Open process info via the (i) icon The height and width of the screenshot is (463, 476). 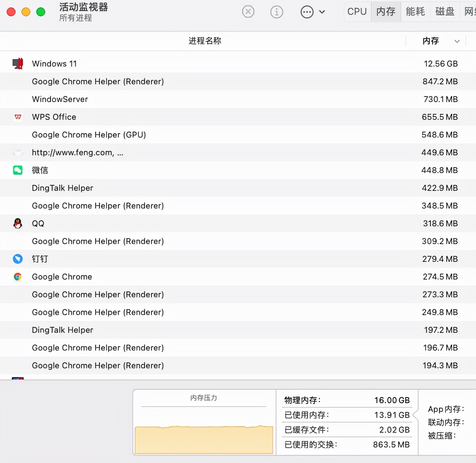click(x=277, y=11)
